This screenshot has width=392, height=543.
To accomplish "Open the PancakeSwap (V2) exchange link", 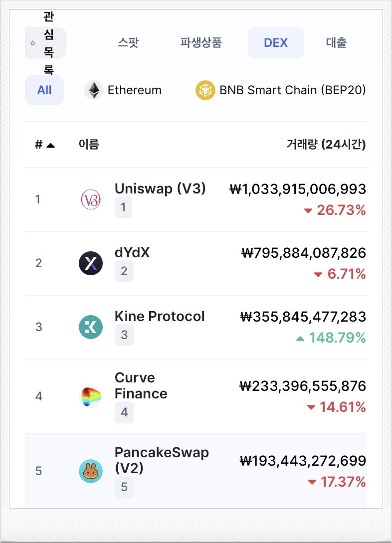I will coord(162,460).
